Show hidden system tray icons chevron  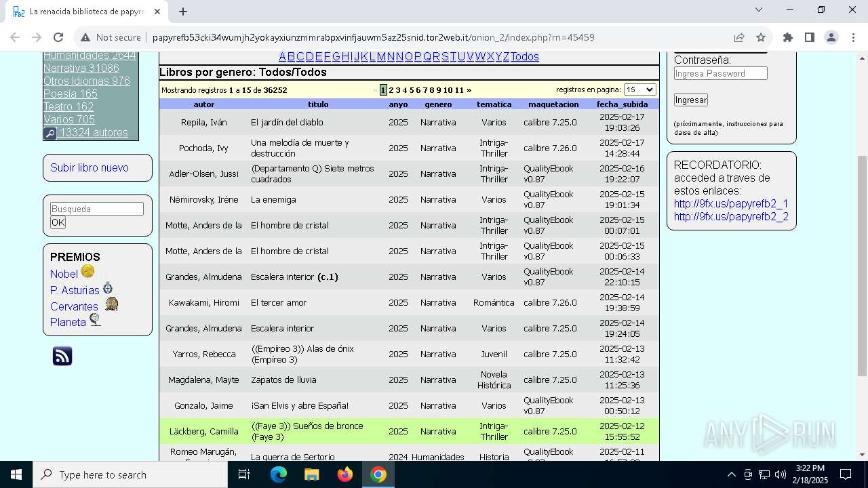click(731, 474)
